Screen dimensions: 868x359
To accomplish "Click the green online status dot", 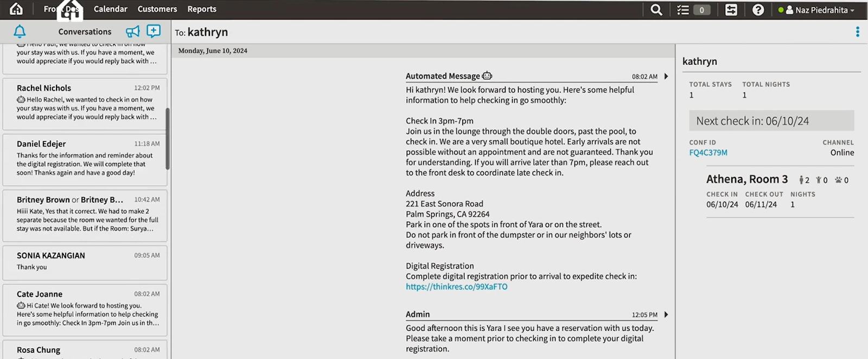I will [x=781, y=10].
